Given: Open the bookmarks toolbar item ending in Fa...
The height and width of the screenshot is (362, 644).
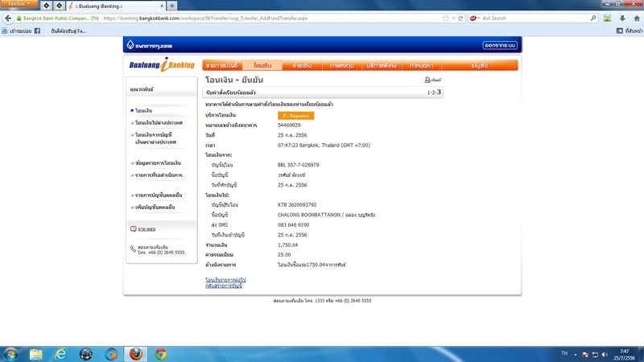Looking at the screenshot, I should click(68, 31).
